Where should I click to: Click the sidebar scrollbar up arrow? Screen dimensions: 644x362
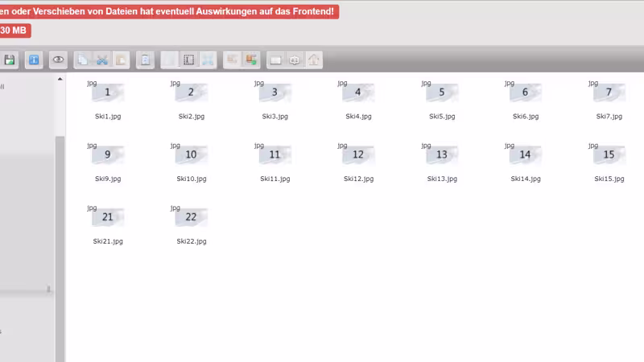pos(60,80)
